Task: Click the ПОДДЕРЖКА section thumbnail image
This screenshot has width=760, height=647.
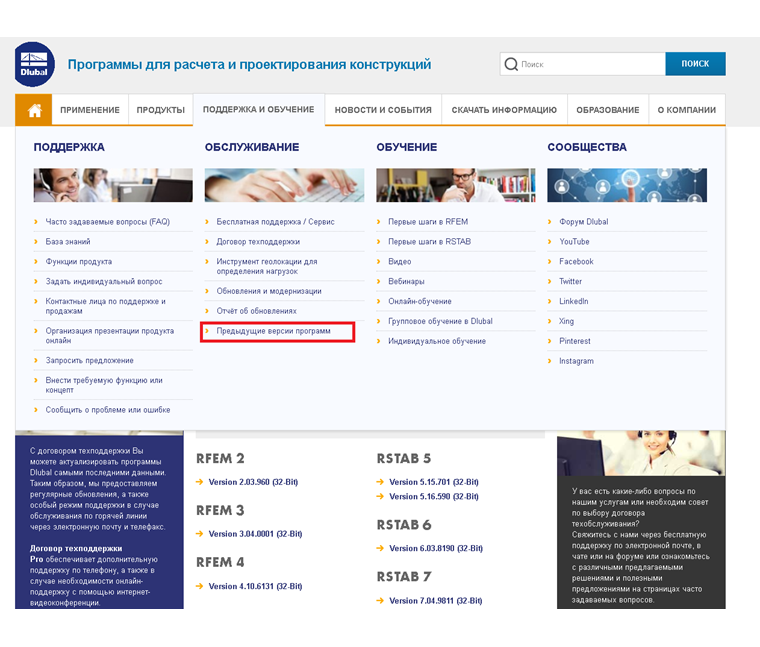Action: (x=113, y=185)
